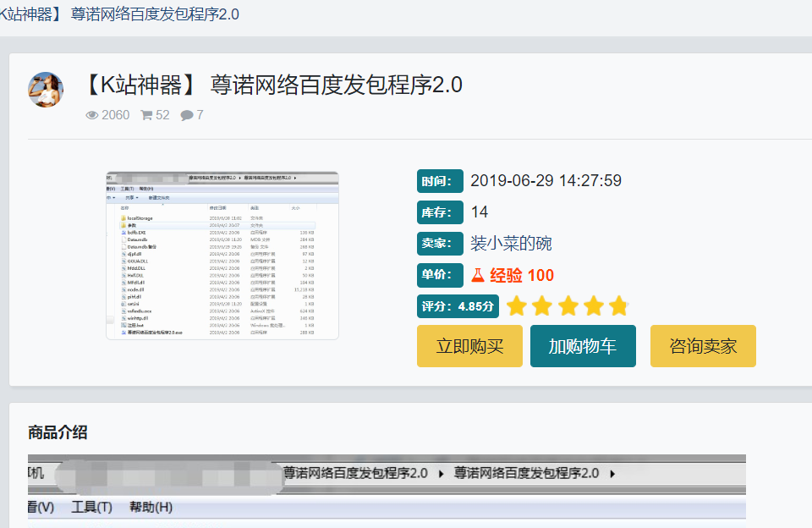Click the stock value 14
812x528 pixels.
(x=480, y=212)
